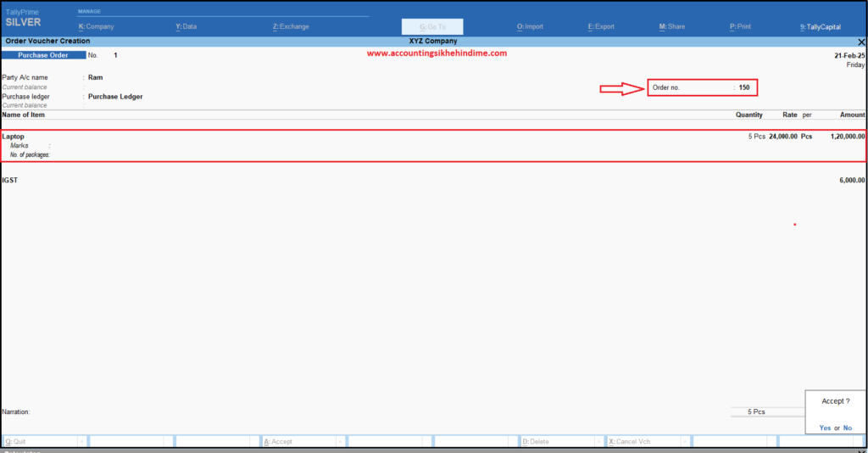The height and width of the screenshot is (453, 868).
Task: Open the E: Export menu
Action: click(x=601, y=26)
